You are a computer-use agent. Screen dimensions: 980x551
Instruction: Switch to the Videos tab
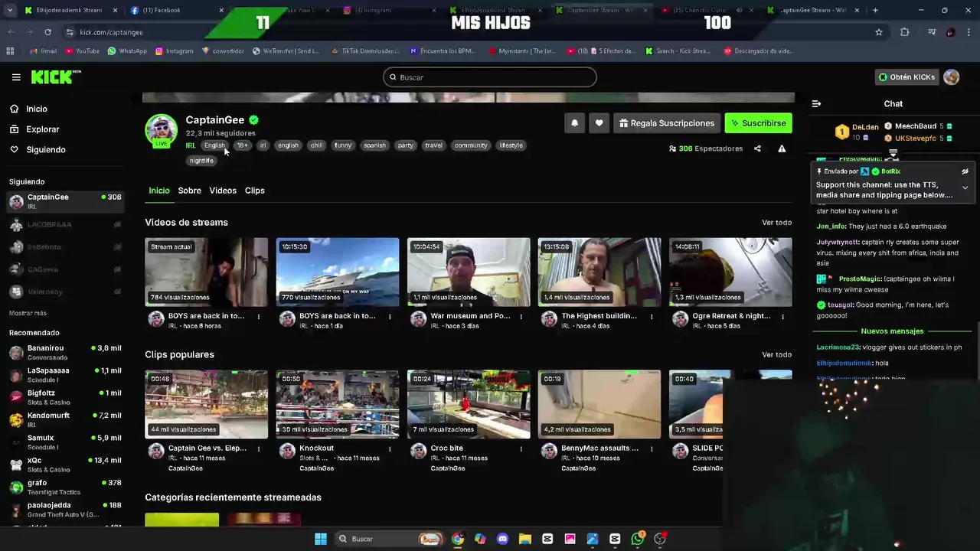[x=223, y=191]
